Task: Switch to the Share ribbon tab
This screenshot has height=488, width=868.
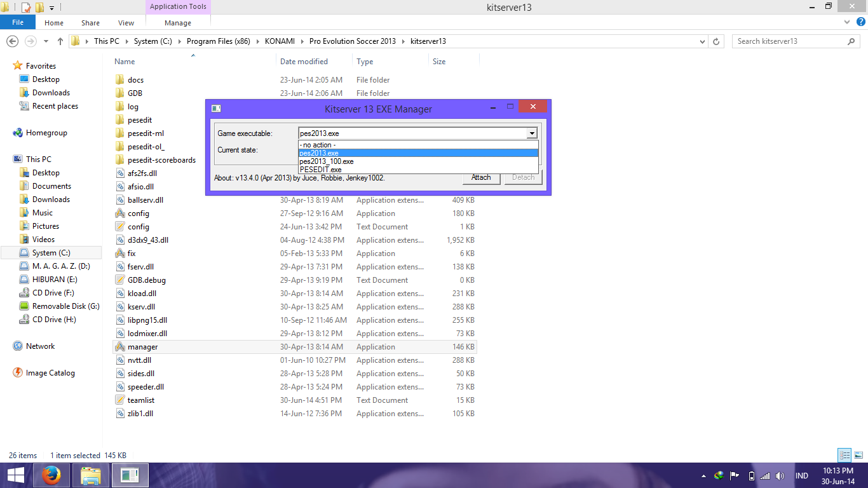Action: [x=90, y=23]
